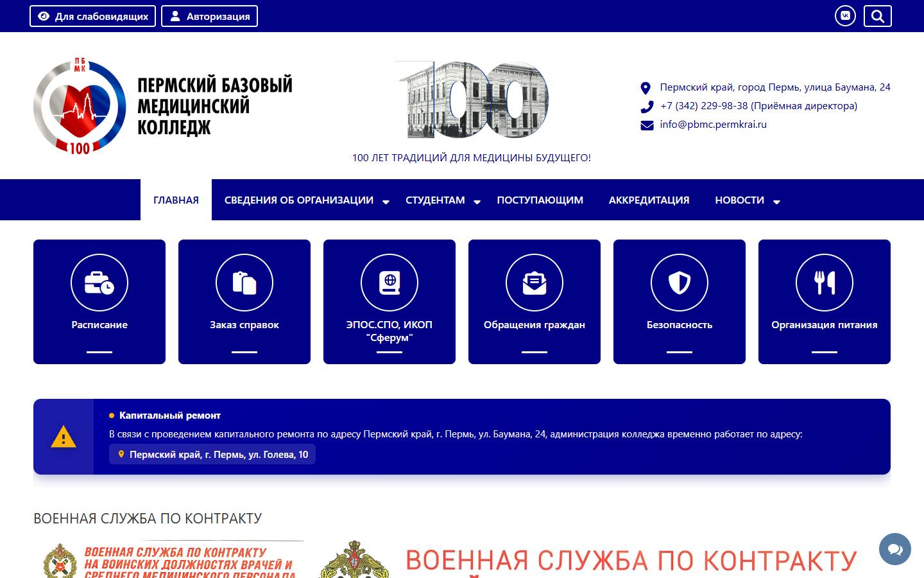Expand the Новости dropdown arrow
The width and height of the screenshot is (924, 578).
[776, 202]
